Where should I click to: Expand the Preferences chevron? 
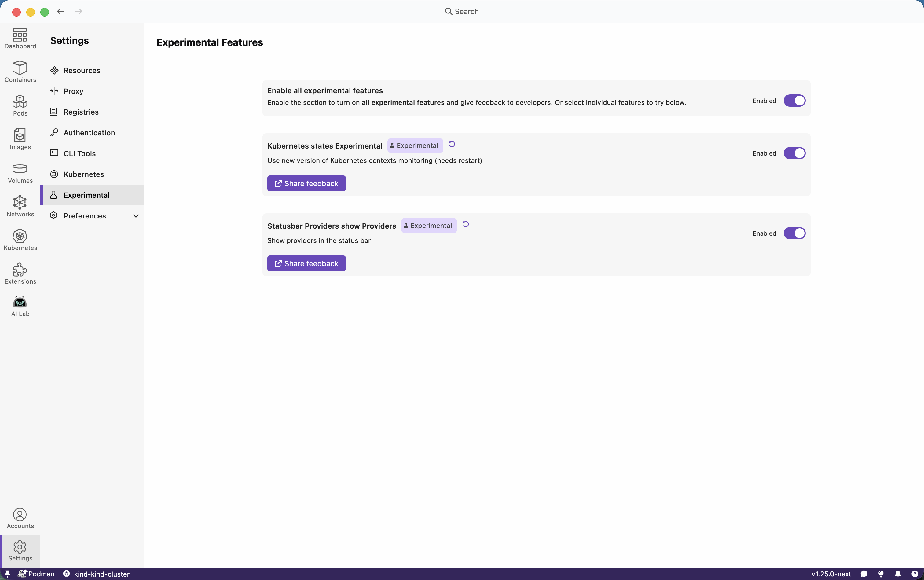136,216
